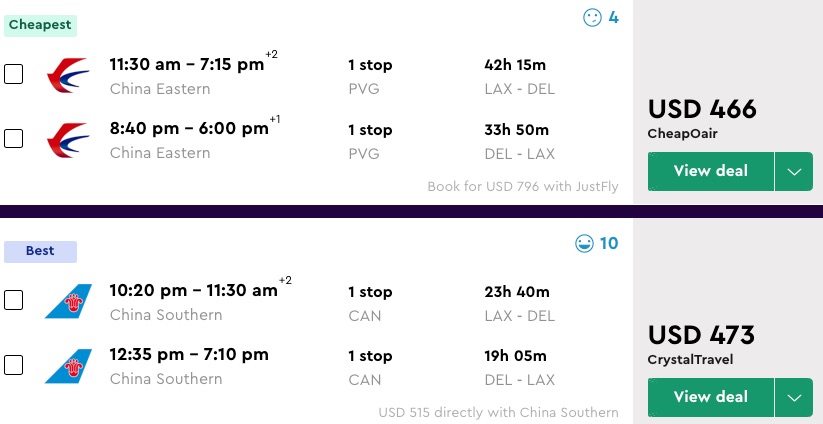Screen dimensions: 823x424
Task: Open USD 515 directly with China Southern link
Action: (498, 412)
